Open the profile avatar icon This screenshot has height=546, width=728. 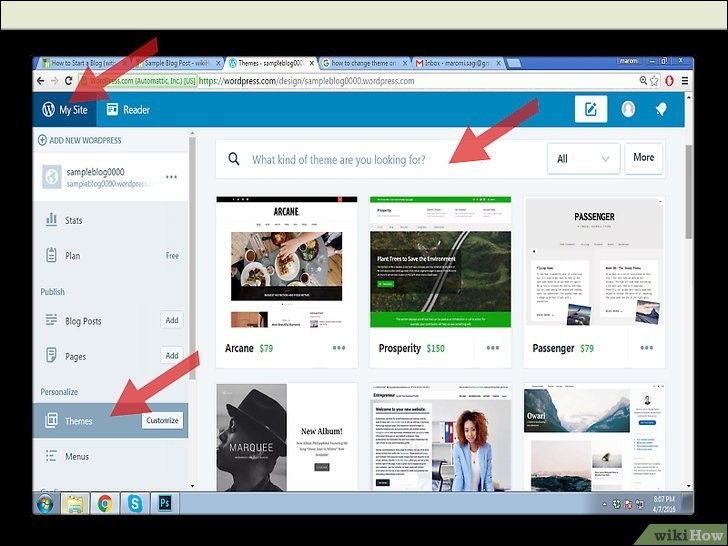(x=628, y=109)
